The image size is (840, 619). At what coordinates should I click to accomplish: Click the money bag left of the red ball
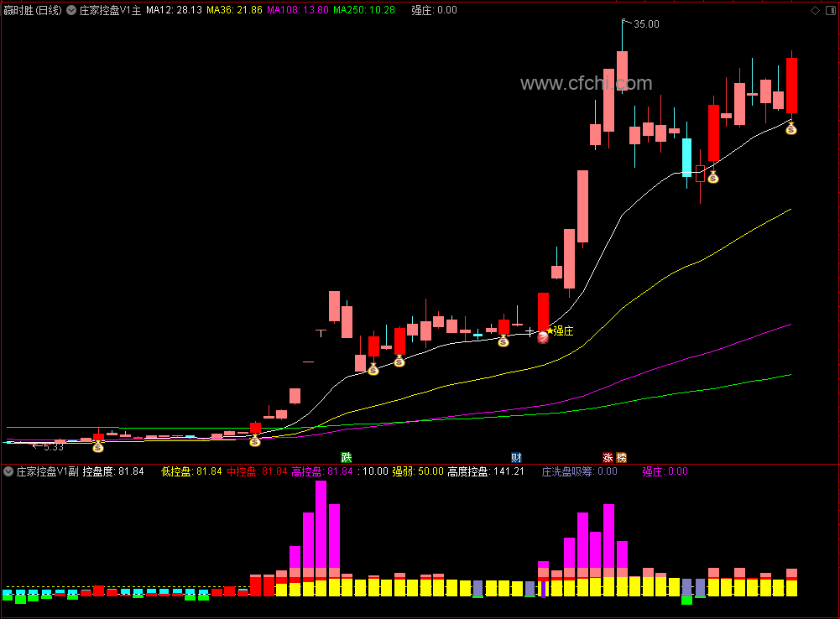(503, 341)
